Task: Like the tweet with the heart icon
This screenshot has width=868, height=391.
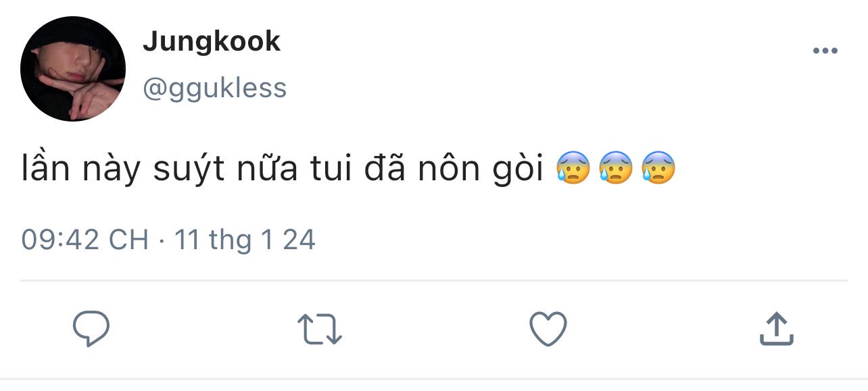Action: 548,329
